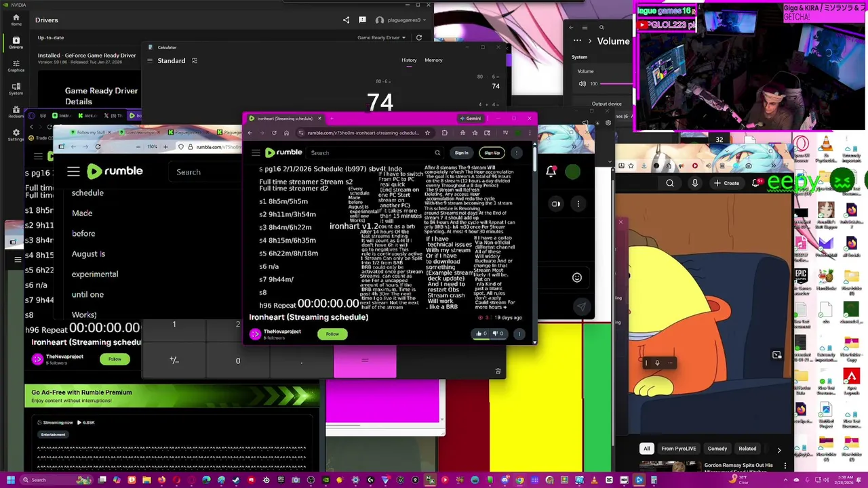Click Sign In on Rumble
Screen dimensions: 868x488
coord(461,153)
